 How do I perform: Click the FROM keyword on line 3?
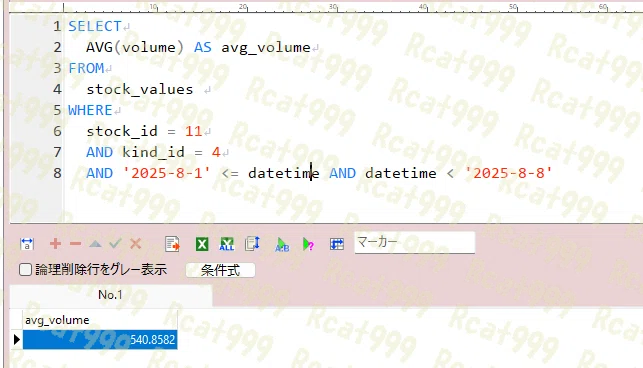[x=86, y=68]
